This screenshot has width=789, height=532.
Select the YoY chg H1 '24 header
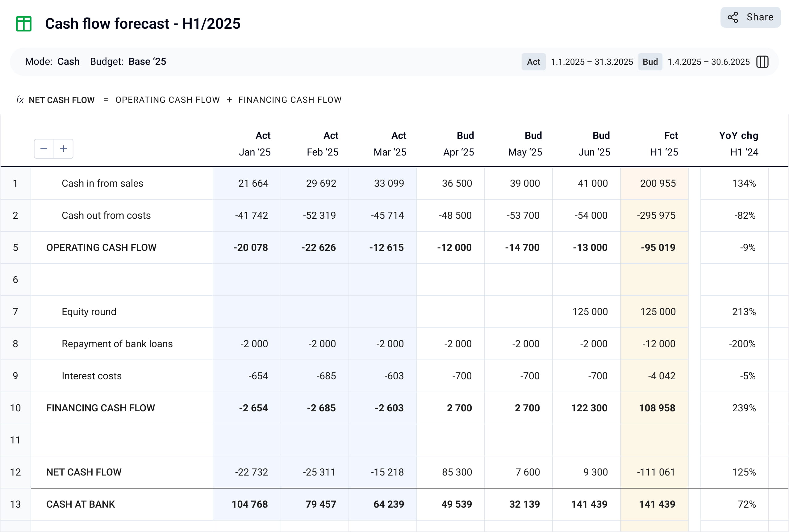pyautogui.click(x=738, y=144)
